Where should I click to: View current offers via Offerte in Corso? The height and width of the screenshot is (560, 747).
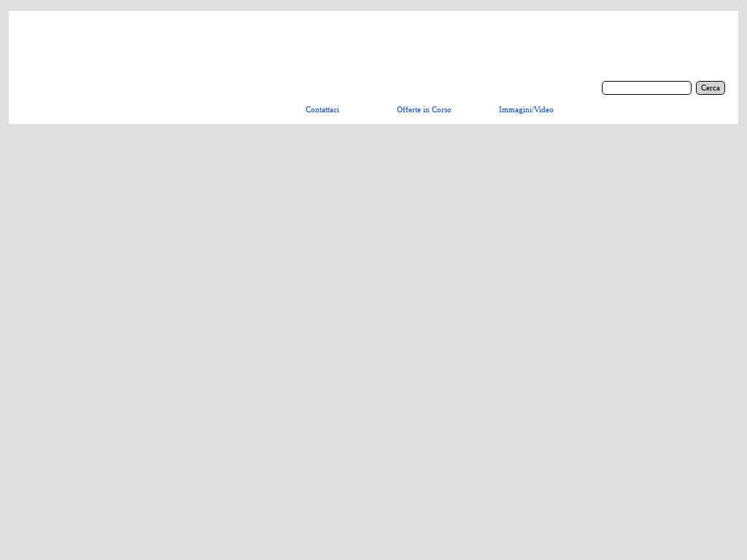pos(424,110)
